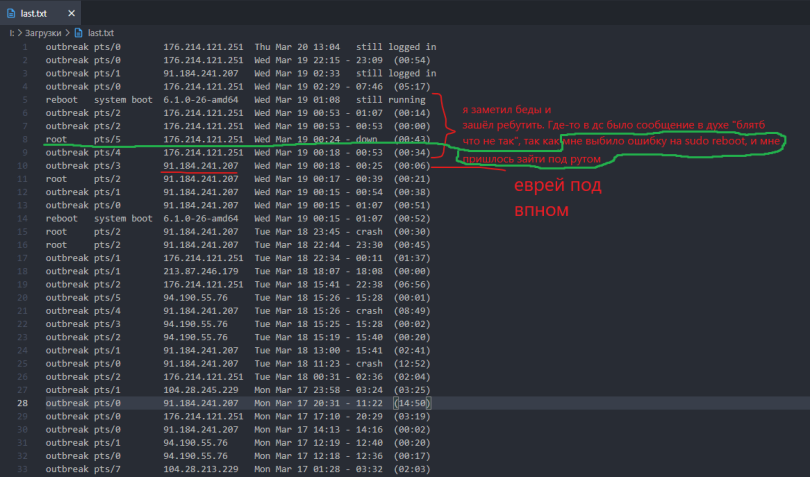
Task: Click the file icon on last.txt tab
Action: (11, 13)
